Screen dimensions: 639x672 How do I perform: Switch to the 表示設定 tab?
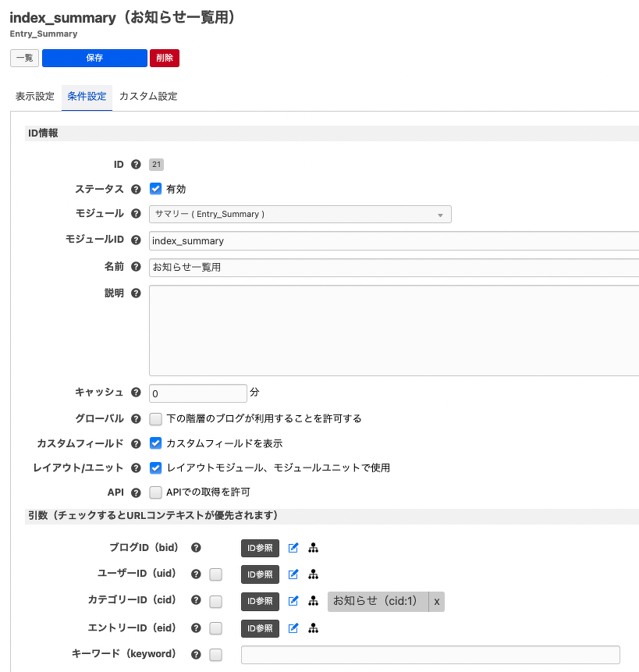(35, 97)
